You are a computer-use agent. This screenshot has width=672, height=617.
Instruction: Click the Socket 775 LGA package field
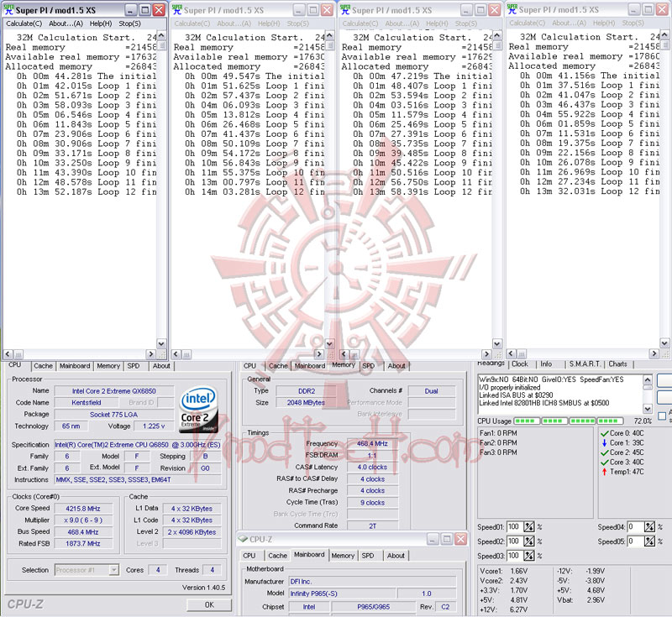click(x=114, y=415)
